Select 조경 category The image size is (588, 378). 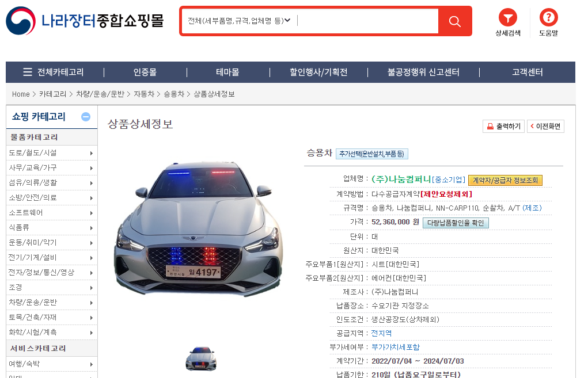pos(16,287)
